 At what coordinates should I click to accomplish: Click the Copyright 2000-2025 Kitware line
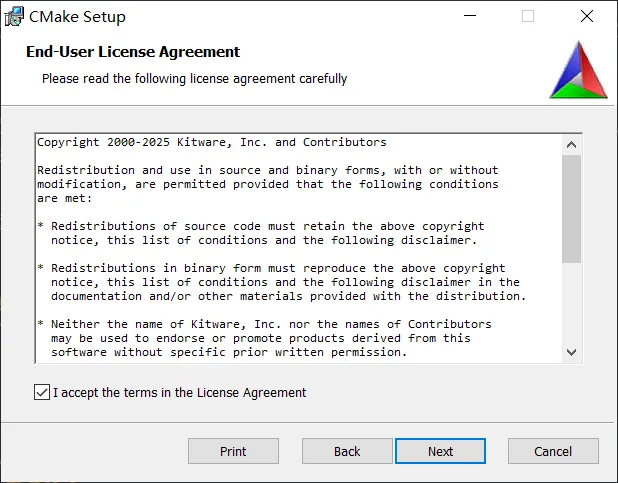click(x=211, y=143)
